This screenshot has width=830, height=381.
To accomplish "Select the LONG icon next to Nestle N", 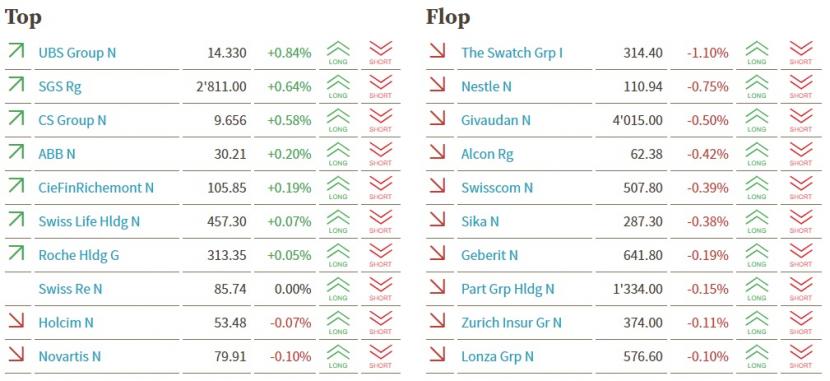I will [x=756, y=87].
